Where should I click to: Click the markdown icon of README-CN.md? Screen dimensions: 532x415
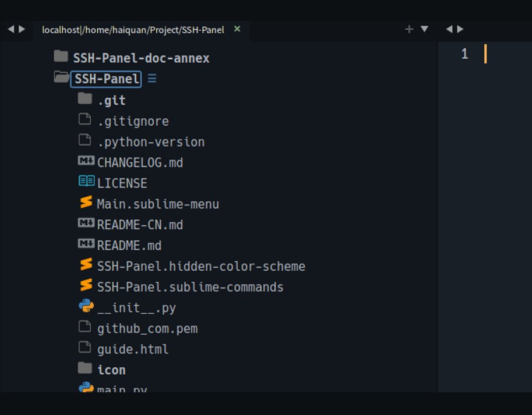pos(86,223)
